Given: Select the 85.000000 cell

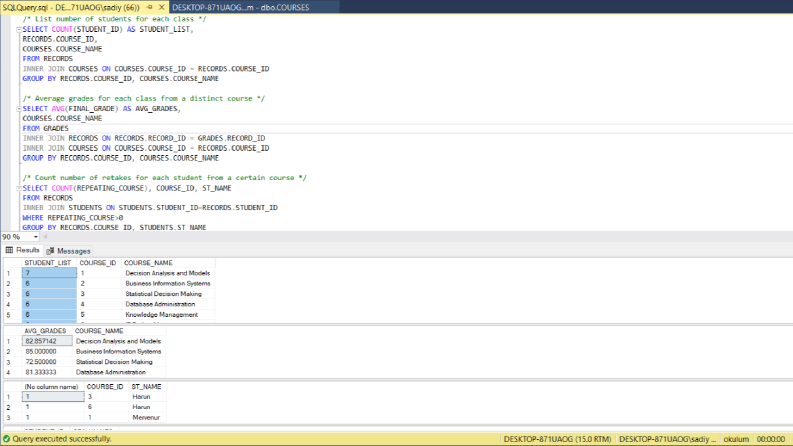Looking at the screenshot, I should 48,351.
